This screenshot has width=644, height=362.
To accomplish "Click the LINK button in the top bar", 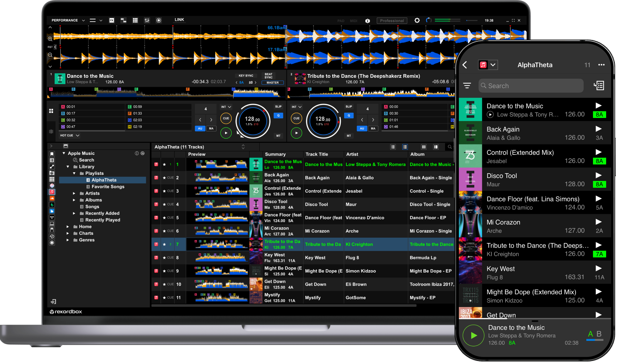I will click(179, 20).
